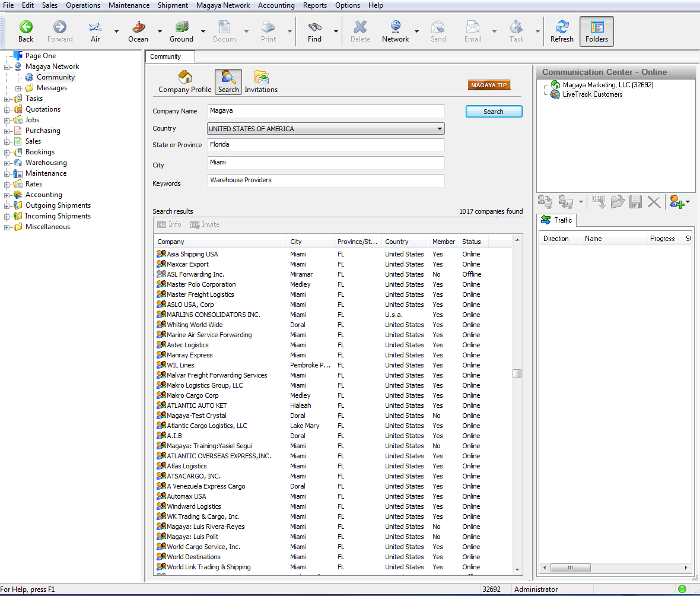Sort results by Status column header
Viewport: 700px width, 596px height.
point(474,241)
